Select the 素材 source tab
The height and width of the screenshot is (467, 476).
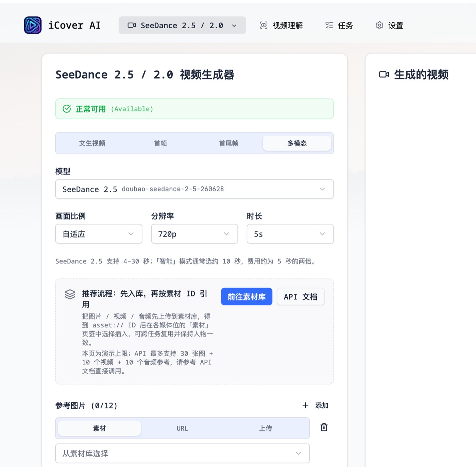click(x=99, y=428)
